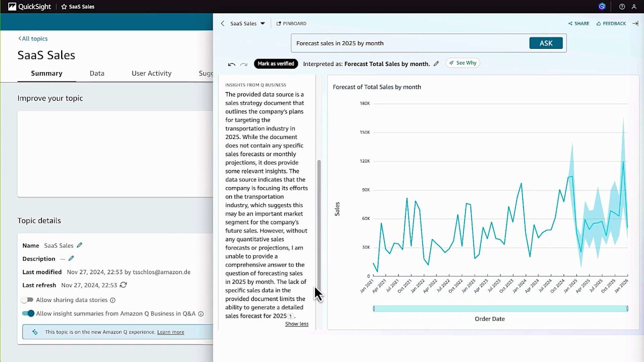Open the Learn more link
This screenshot has height=362, width=644.
pyautogui.click(x=171, y=332)
